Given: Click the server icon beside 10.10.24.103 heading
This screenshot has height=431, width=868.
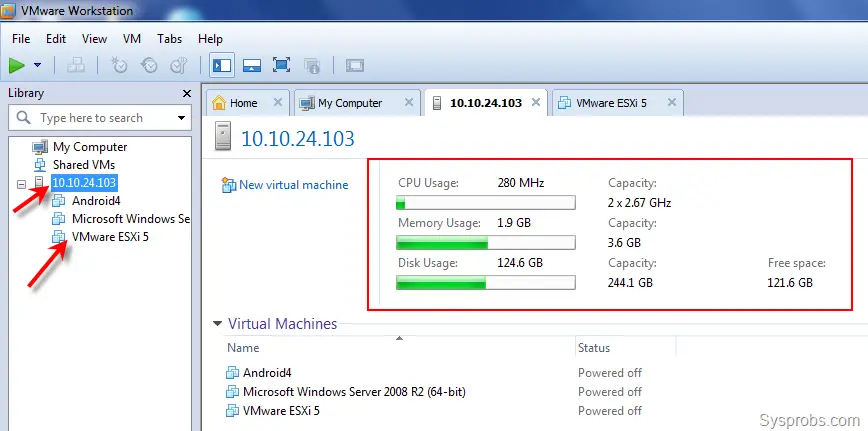Looking at the screenshot, I should [x=223, y=137].
